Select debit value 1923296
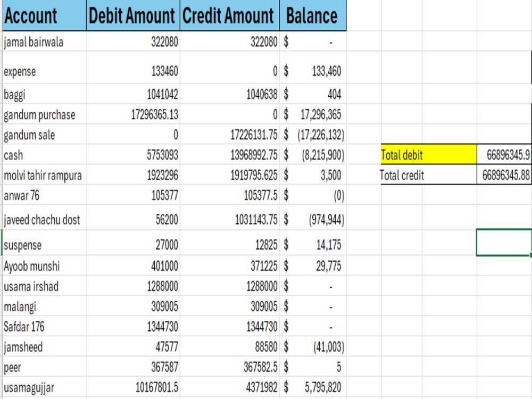 point(133,174)
